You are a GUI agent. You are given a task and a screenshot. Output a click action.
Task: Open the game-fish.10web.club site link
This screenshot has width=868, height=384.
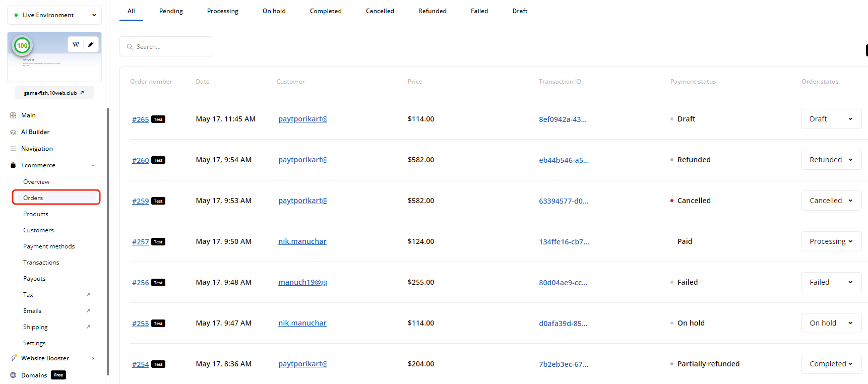tap(54, 93)
